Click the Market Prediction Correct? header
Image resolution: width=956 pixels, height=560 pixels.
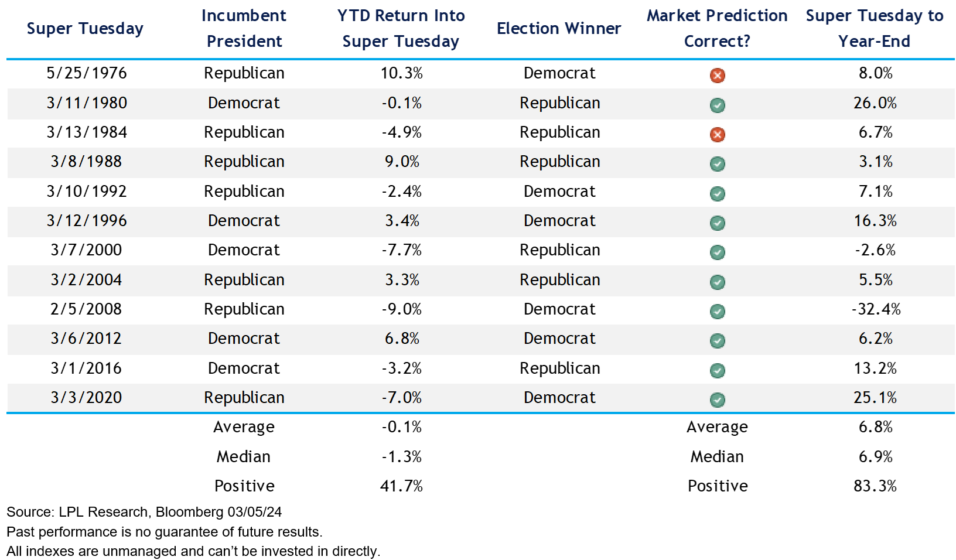[x=717, y=28]
